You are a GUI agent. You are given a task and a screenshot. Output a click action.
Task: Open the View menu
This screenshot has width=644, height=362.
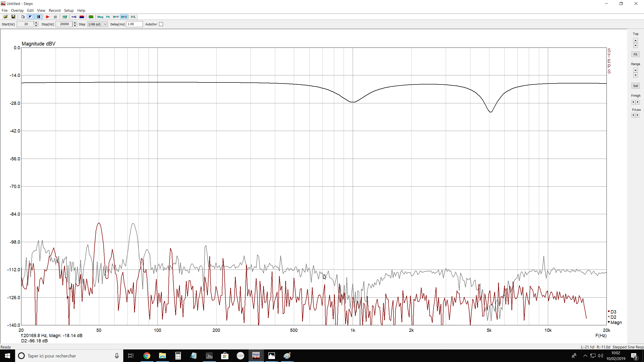[x=41, y=11]
